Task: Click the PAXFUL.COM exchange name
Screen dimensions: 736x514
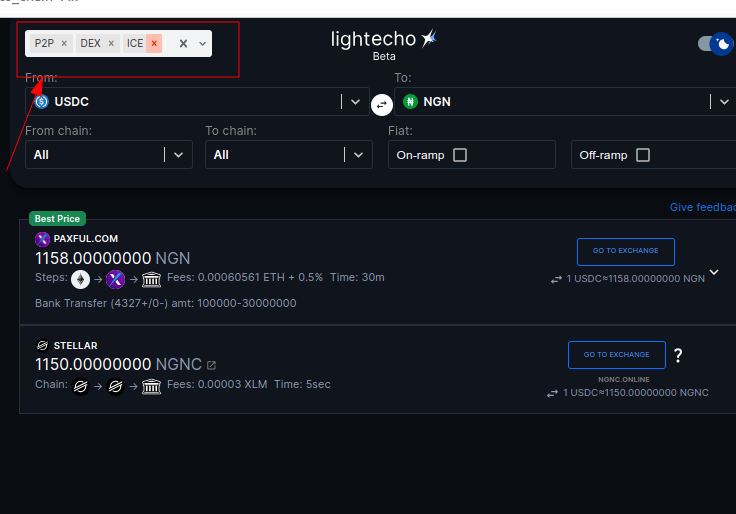Action: point(86,238)
